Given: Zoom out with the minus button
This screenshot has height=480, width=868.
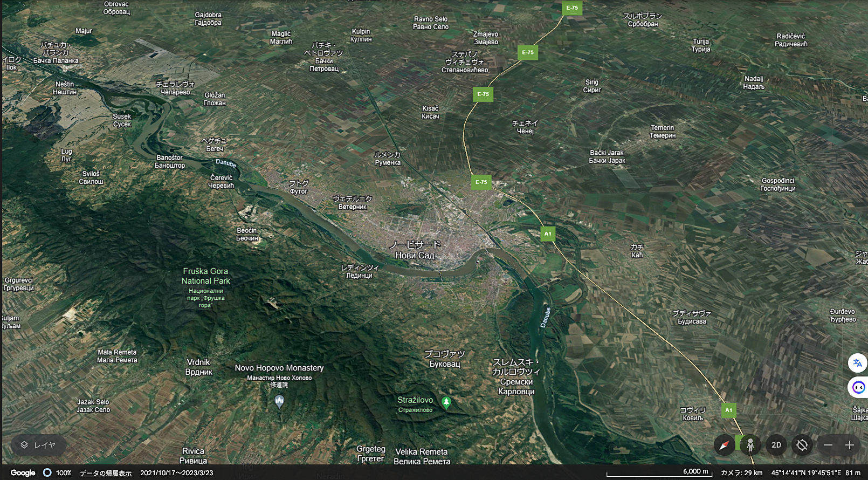Looking at the screenshot, I should (x=828, y=445).
